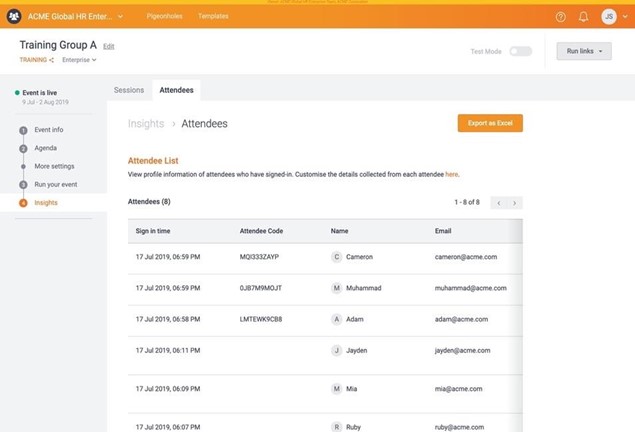Click the Edit link beside Training Group A
This screenshot has height=432, width=635.
pos(109,47)
